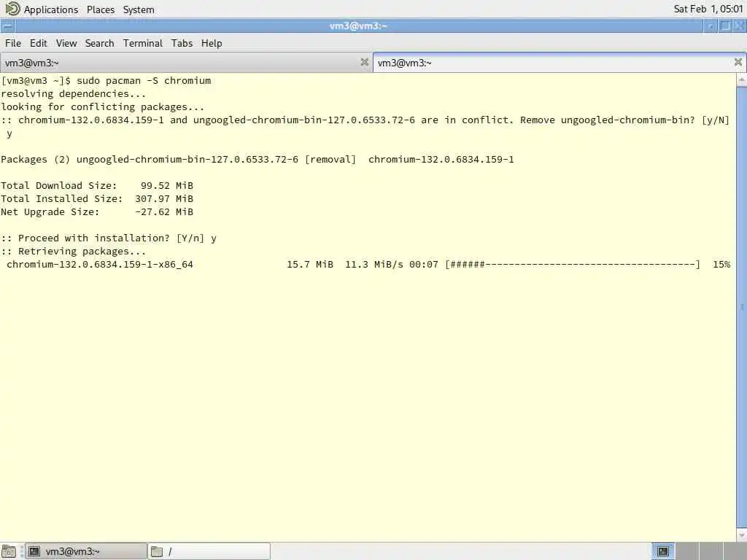Screen dimensions: 747x560
Task: Open the terminal File menu
Action: (x=13, y=43)
